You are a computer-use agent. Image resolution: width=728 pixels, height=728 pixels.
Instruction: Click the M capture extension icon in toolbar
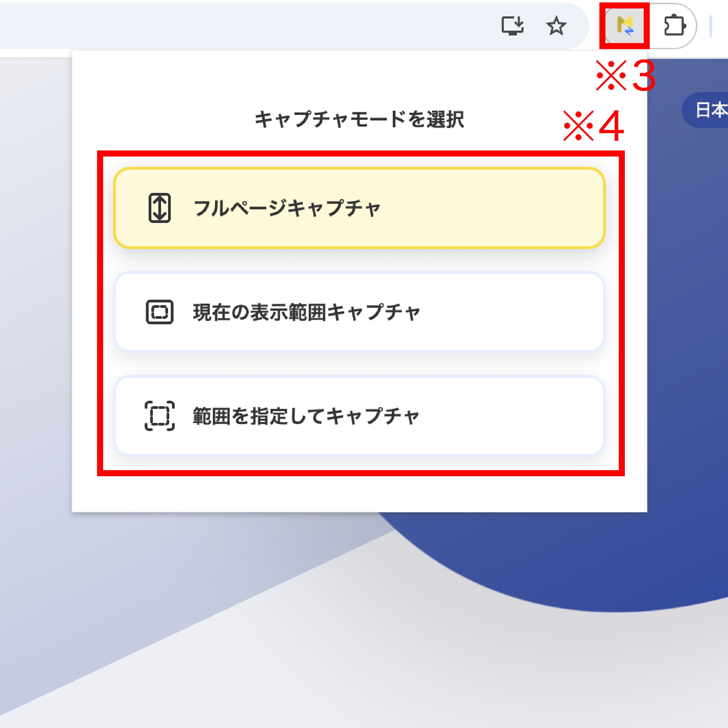click(624, 25)
